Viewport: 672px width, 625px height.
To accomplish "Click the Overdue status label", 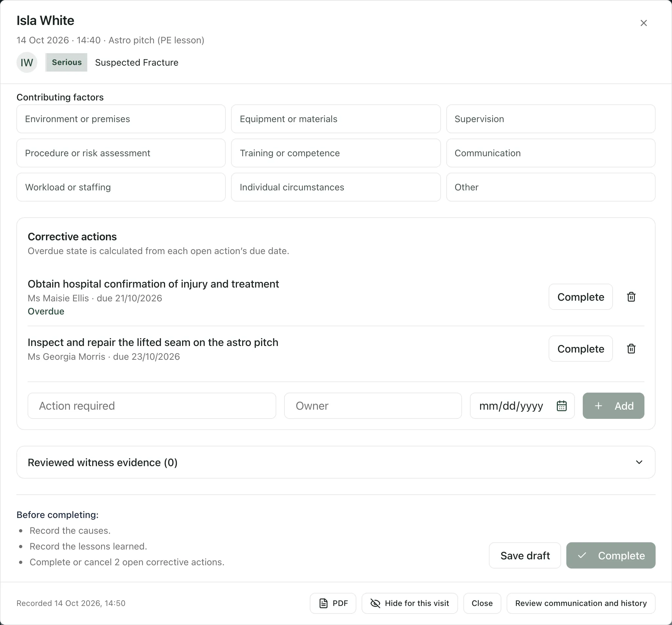I will click(x=46, y=311).
